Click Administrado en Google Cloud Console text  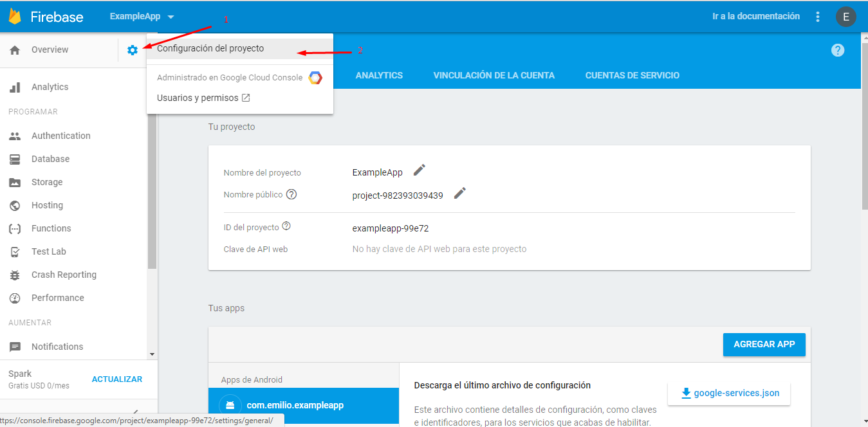(230, 77)
